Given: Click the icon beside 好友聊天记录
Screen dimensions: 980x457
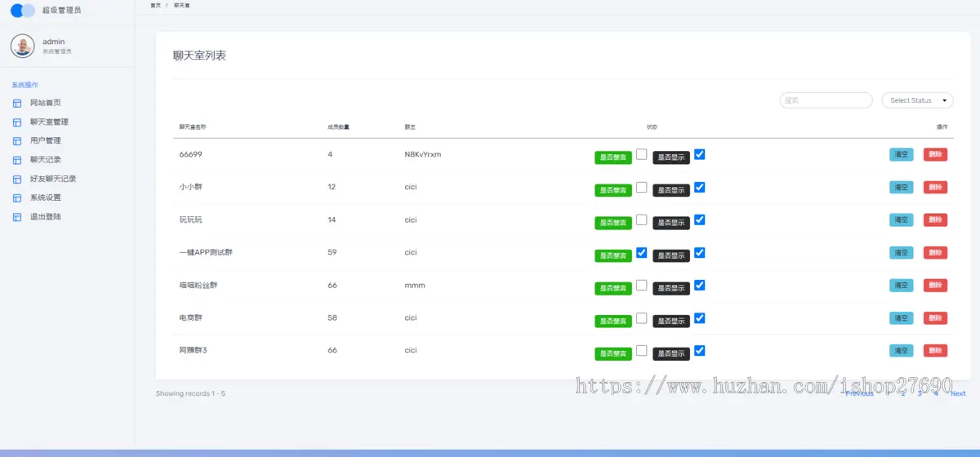Looking at the screenshot, I should [x=17, y=179].
